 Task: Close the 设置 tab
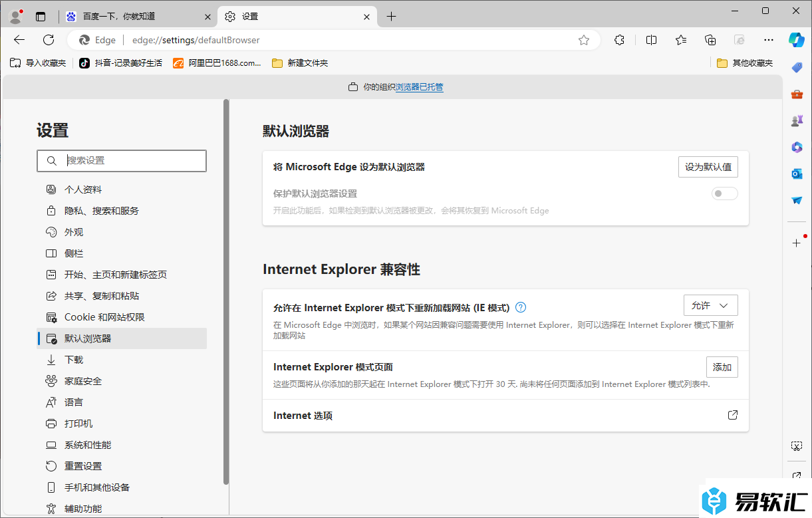366,17
